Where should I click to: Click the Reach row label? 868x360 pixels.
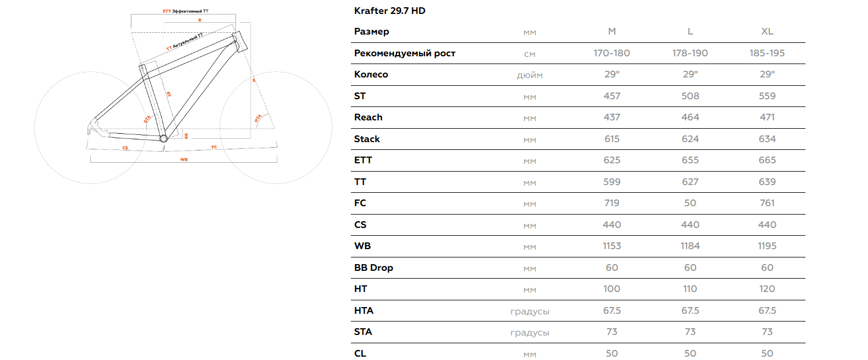368,117
